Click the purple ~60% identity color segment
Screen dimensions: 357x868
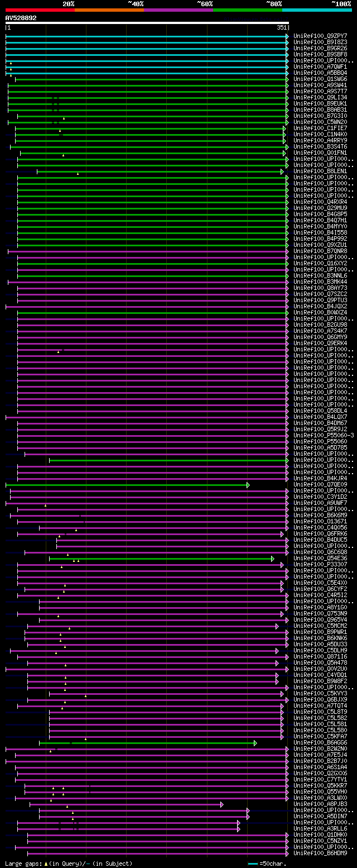(x=178, y=9)
